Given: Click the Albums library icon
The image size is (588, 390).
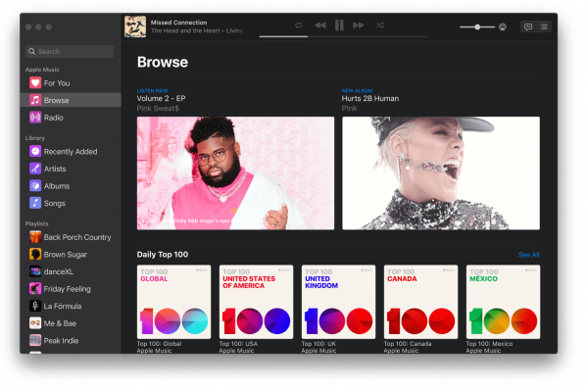Looking at the screenshot, I should pos(35,186).
